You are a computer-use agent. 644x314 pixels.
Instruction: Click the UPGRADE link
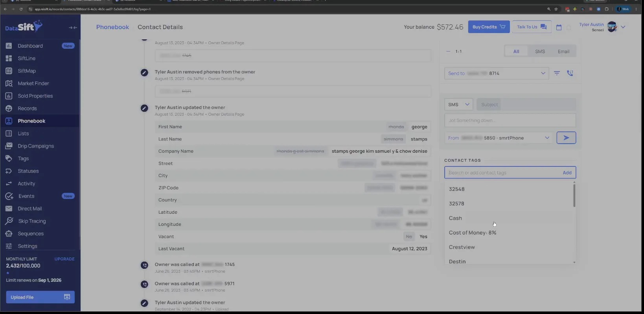pyautogui.click(x=64, y=259)
